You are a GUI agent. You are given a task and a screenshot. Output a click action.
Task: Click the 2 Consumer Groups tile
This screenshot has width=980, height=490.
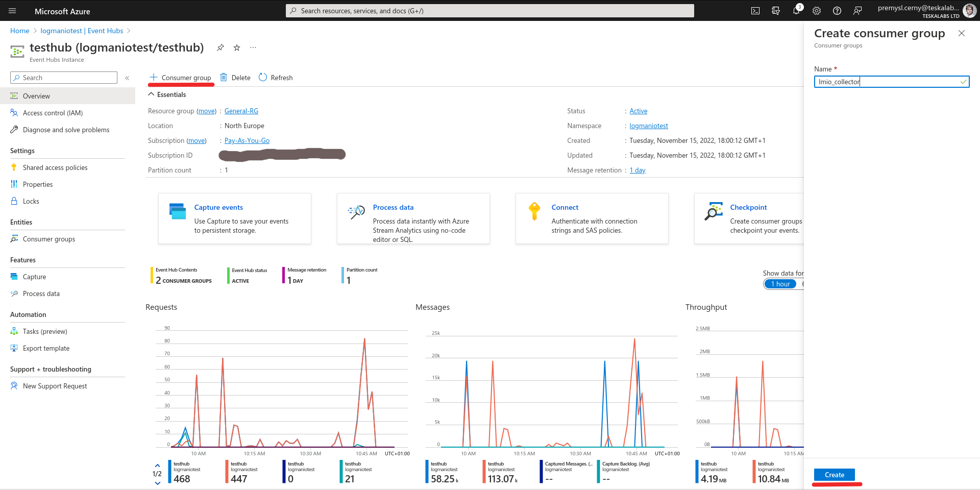(181, 276)
